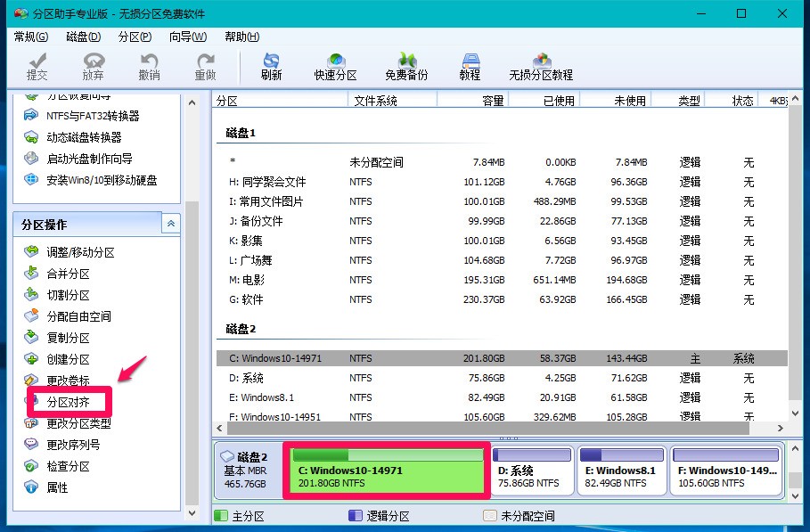Open 属性 (properties) of the partition
The width and height of the screenshot is (810, 532).
point(46,487)
